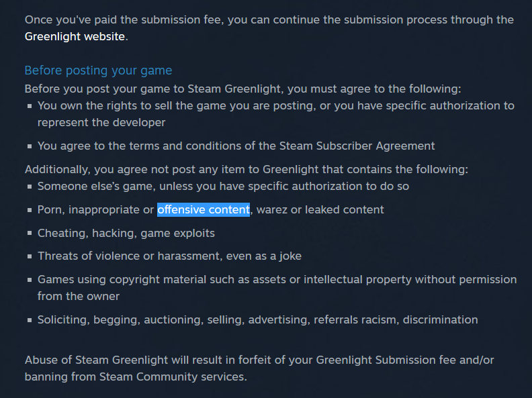
Task: Click bullet marker beside 'Games using copyright material'
Action: tap(30, 279)
